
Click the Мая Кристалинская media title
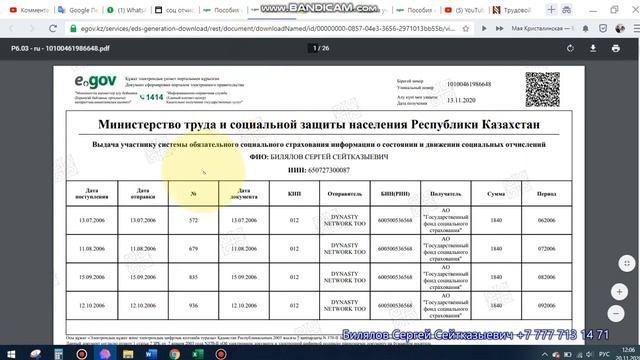542,29
